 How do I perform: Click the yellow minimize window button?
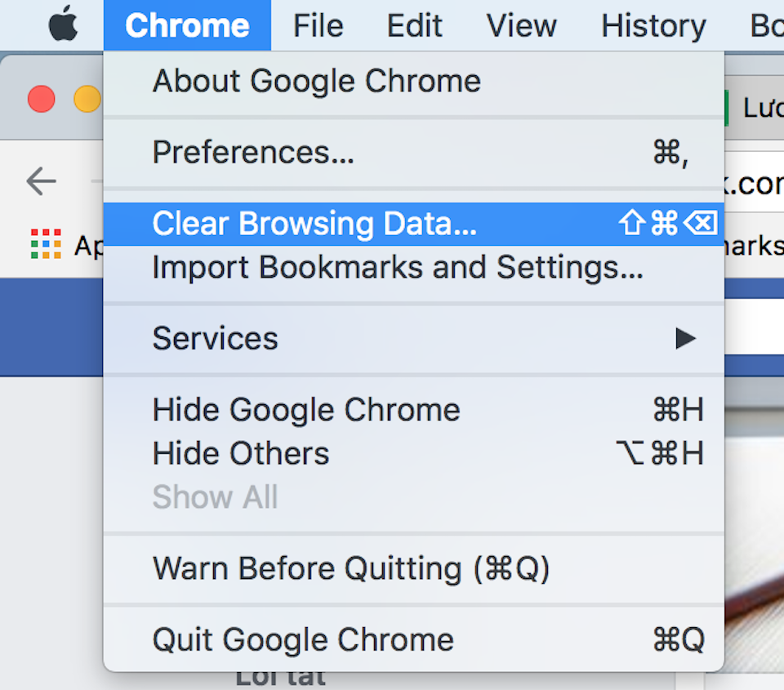[x=87, y=99]
